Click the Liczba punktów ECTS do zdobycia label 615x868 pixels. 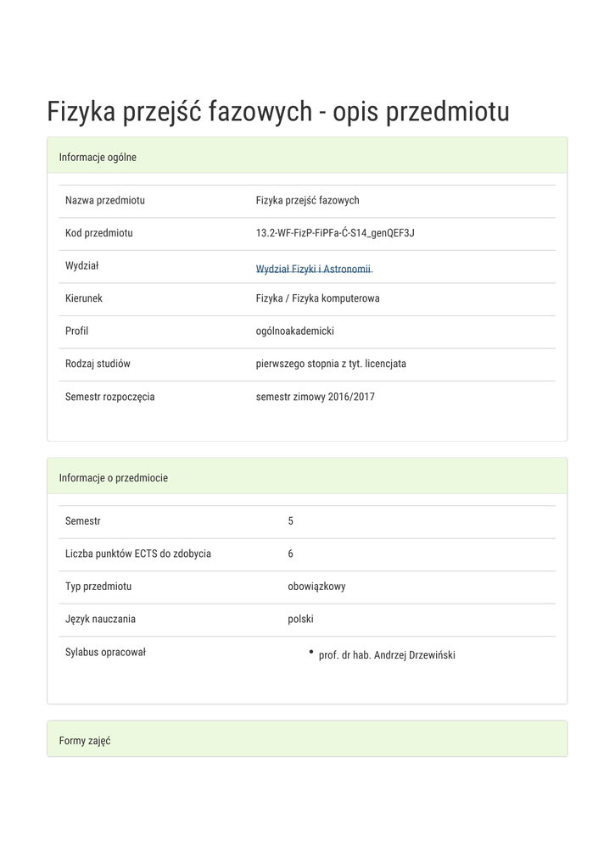(138, 554)
